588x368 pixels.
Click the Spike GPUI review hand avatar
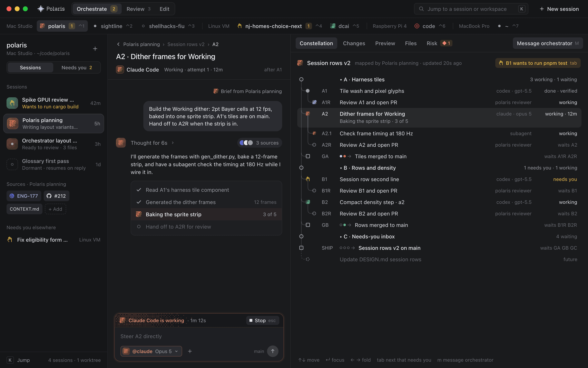click(12, 103)
